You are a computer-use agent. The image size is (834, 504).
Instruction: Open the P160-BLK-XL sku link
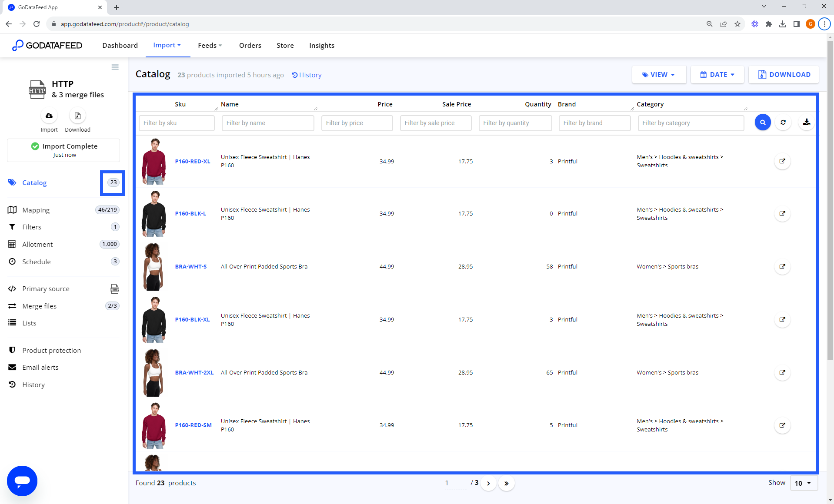tap(192, 320)
